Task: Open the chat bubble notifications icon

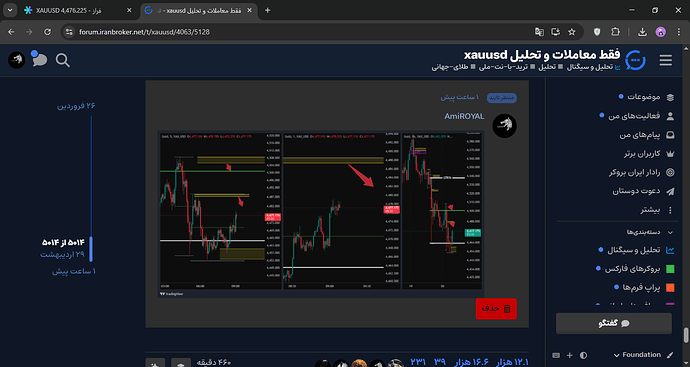Action: click(x=39, y=59)
